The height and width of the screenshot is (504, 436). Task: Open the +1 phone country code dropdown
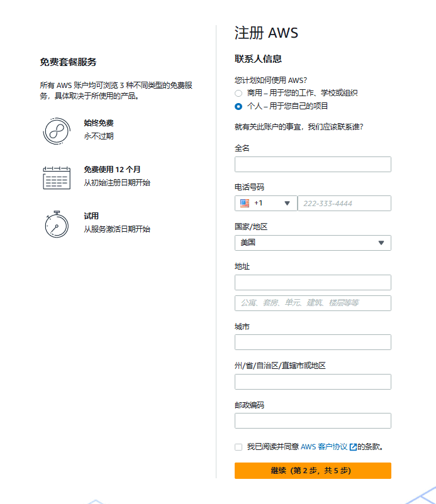click(x=266, y=203)
